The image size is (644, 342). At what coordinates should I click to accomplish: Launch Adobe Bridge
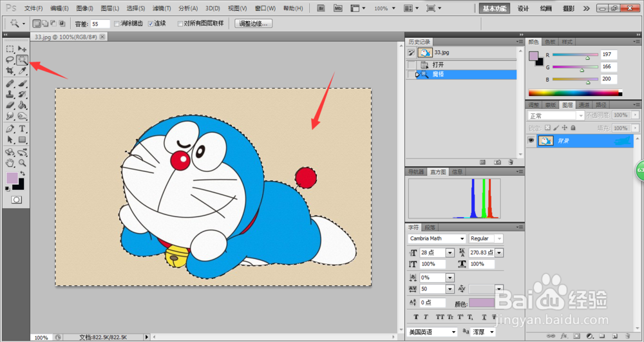tap(321, 8)
